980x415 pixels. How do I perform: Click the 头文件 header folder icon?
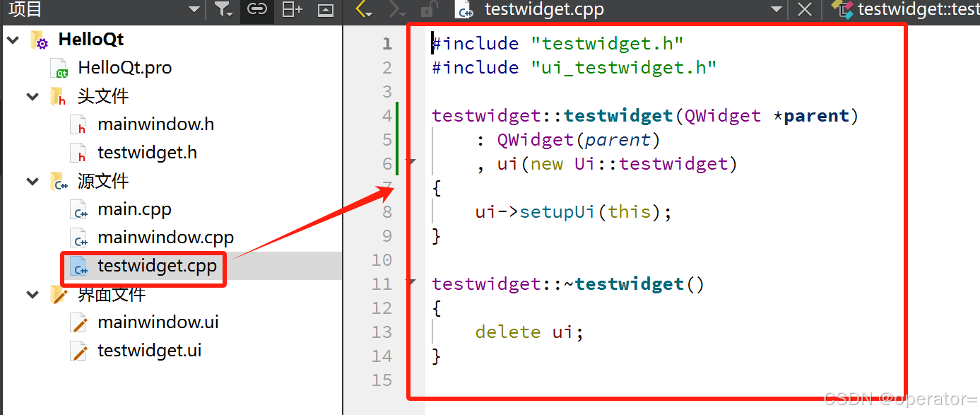59,97
